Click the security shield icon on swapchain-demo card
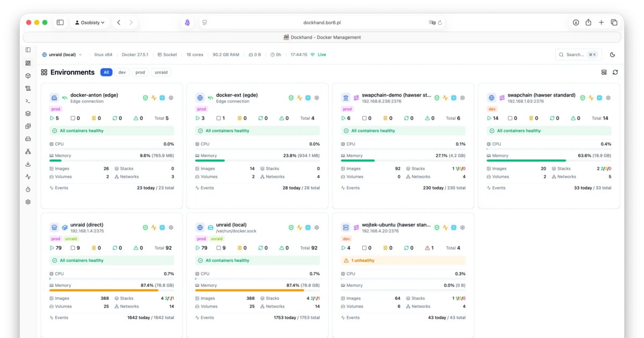Image resolution: width=644 pixels, height=338 pixels. click(x=437, y=98)
